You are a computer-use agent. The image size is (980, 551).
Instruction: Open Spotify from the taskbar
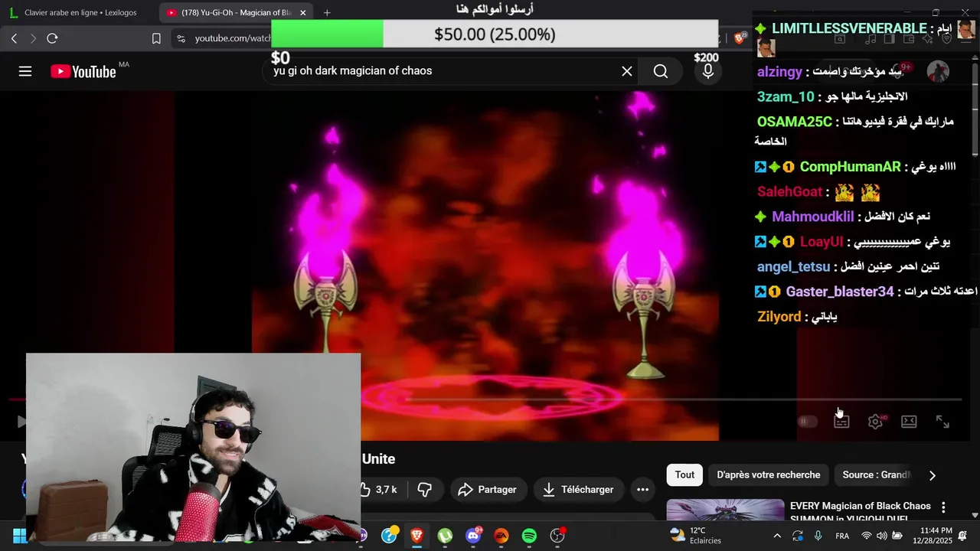529,536
